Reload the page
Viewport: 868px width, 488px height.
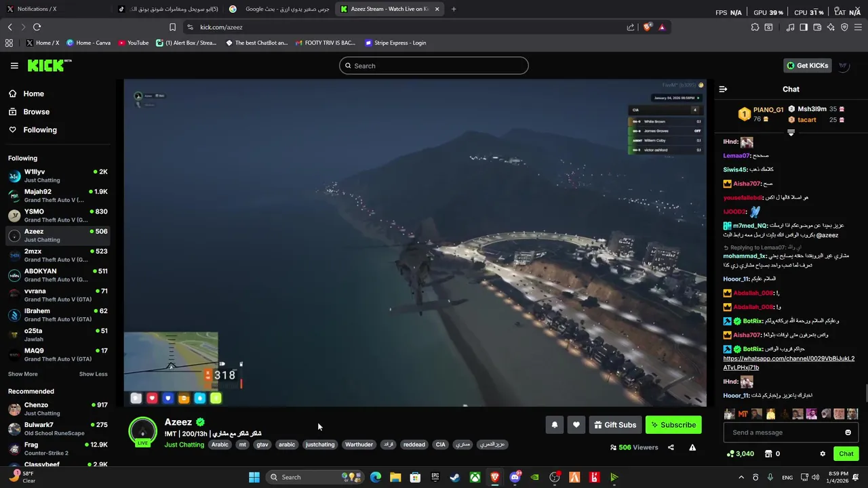tap(37, 27)
